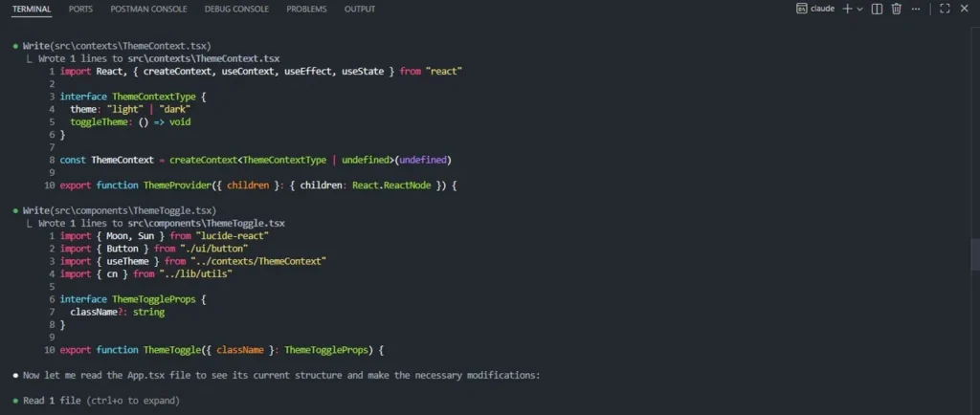Show the PROBLEMS tab
This screenshot has width=980, height=415.
(x=306, y=9)
